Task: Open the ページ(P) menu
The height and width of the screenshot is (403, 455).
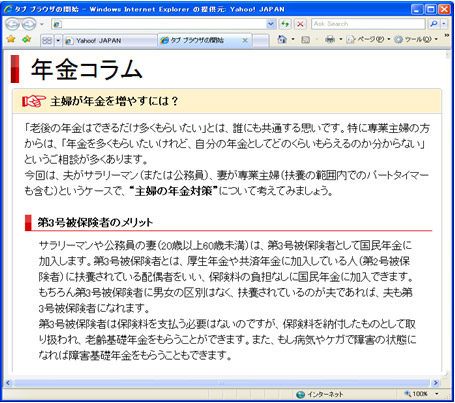Action: pos(368,40)
